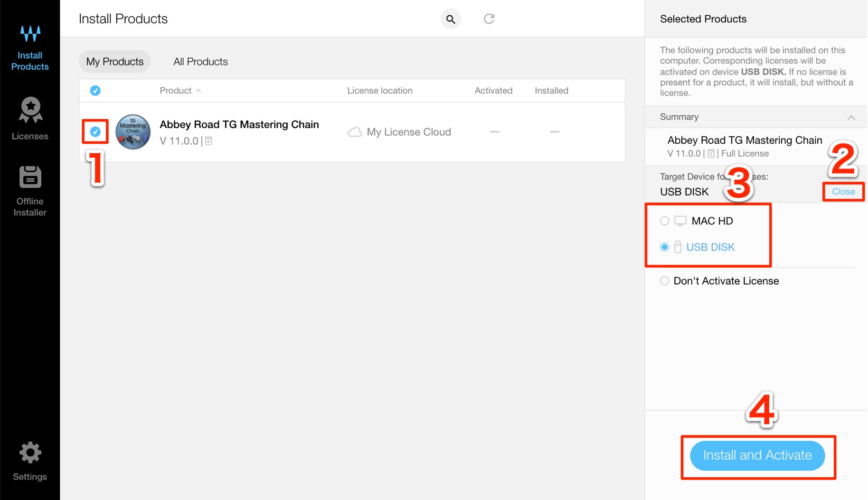
Task: Uncheck the Abbey Road TG Mastering Chain checkbox
Action: pos(95,132)
